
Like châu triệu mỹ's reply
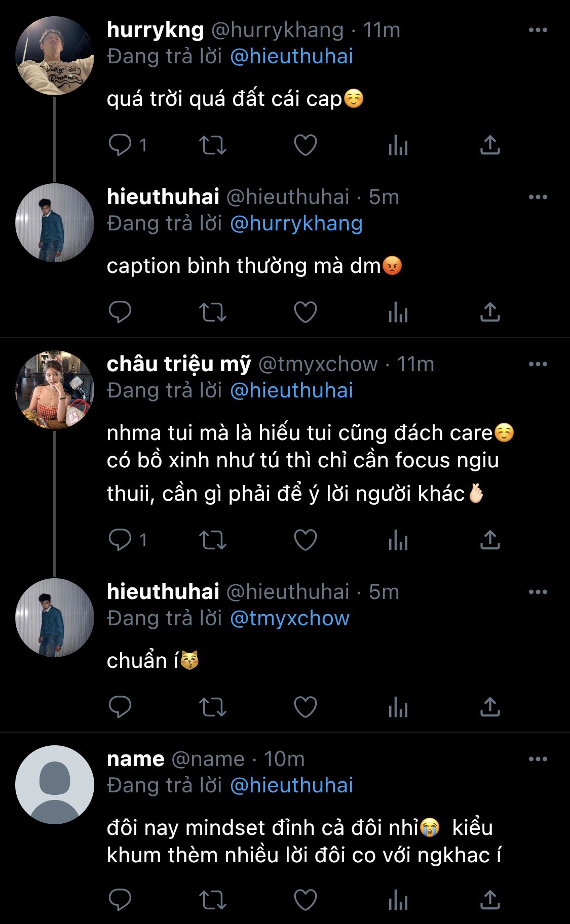[306, 540]
